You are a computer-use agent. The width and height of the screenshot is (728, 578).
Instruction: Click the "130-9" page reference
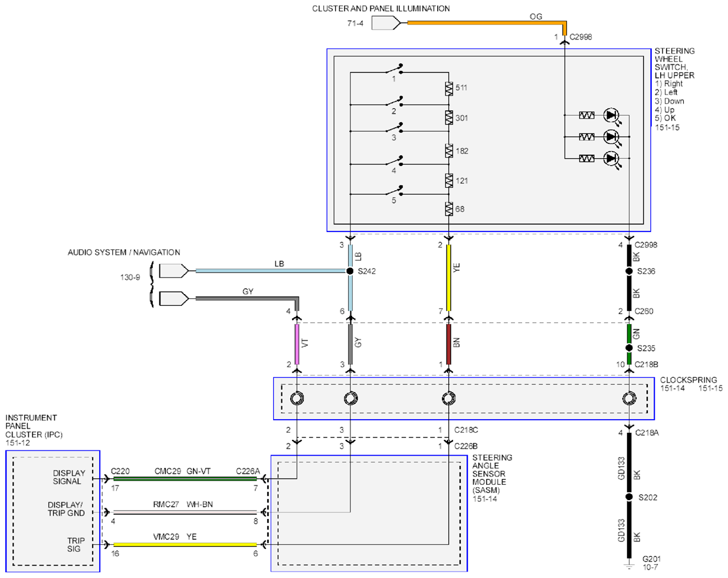(x=130, y=277)
